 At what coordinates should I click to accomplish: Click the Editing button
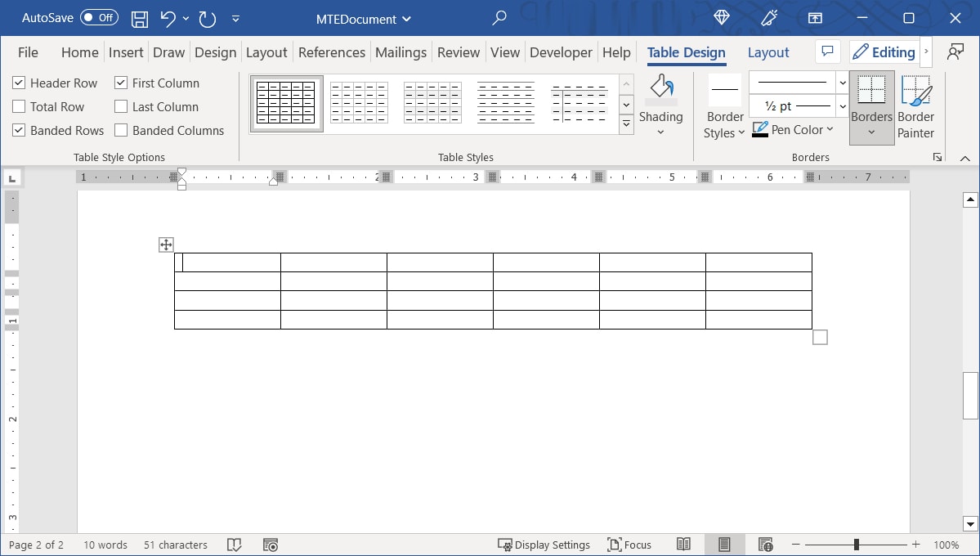pos(884,52)
